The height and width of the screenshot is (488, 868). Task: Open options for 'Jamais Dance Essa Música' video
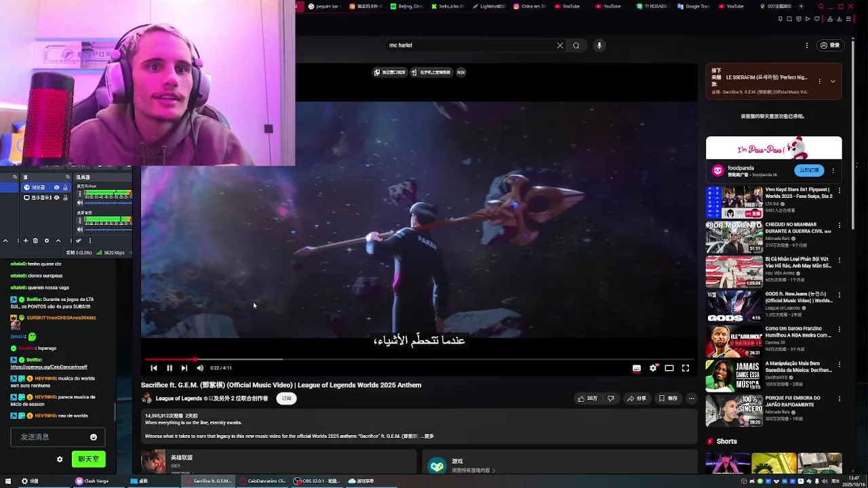tap(840, 365)
